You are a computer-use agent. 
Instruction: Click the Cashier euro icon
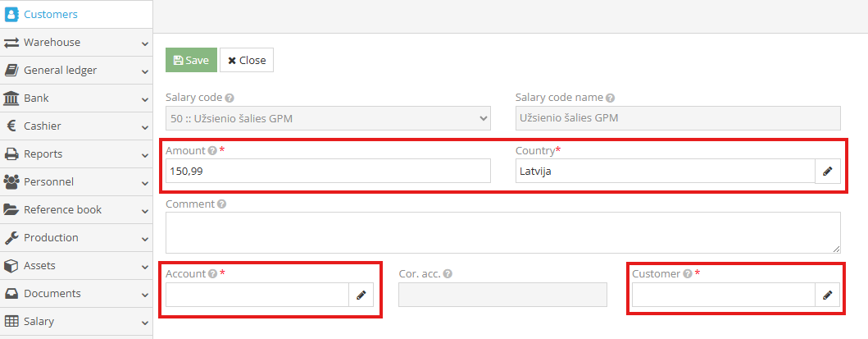click(x=11, y=126)
